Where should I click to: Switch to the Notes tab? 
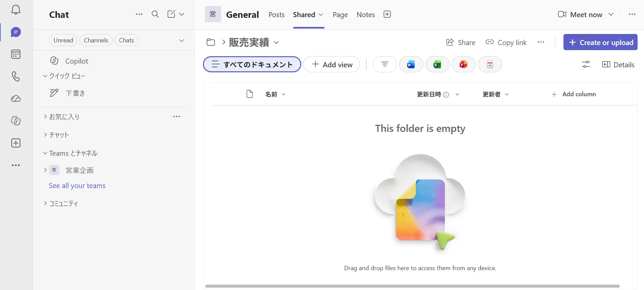(x=366, y=14)
